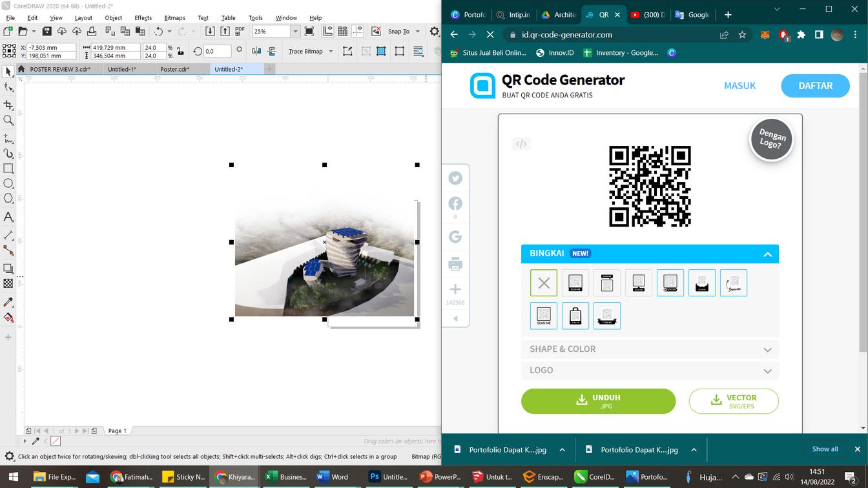
Task: Select the Pick tool in CorelDRAW toolbox
Action: (8, 72)
